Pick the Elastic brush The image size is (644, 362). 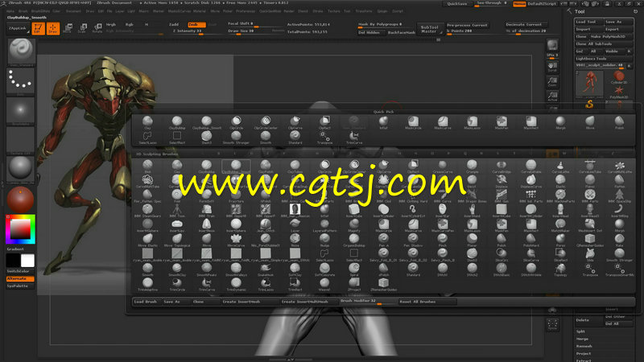click(560, 180)
